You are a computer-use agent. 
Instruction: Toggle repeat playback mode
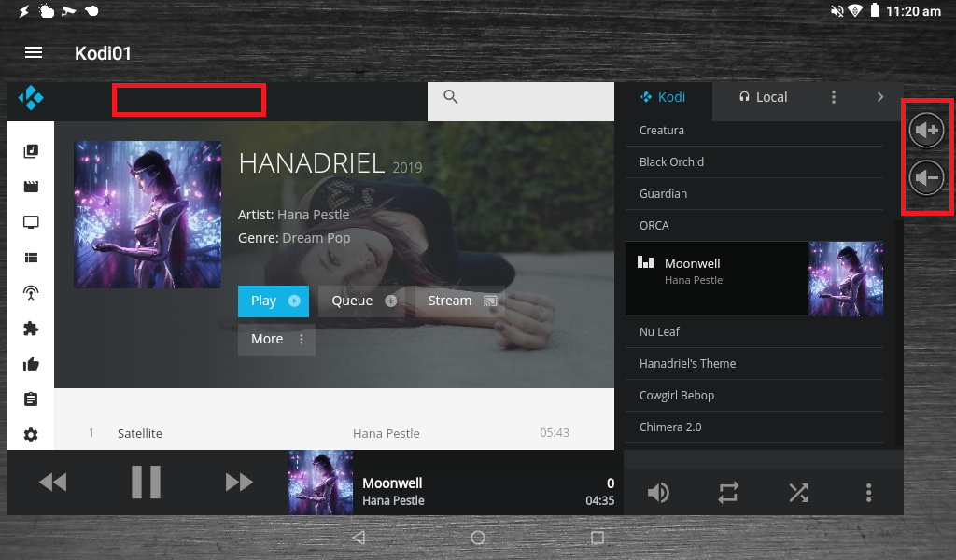[728, 493]
